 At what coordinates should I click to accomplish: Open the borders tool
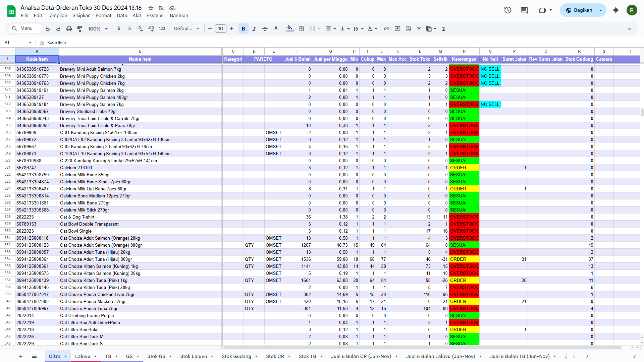pyautogui.click(x=301, y=29)
